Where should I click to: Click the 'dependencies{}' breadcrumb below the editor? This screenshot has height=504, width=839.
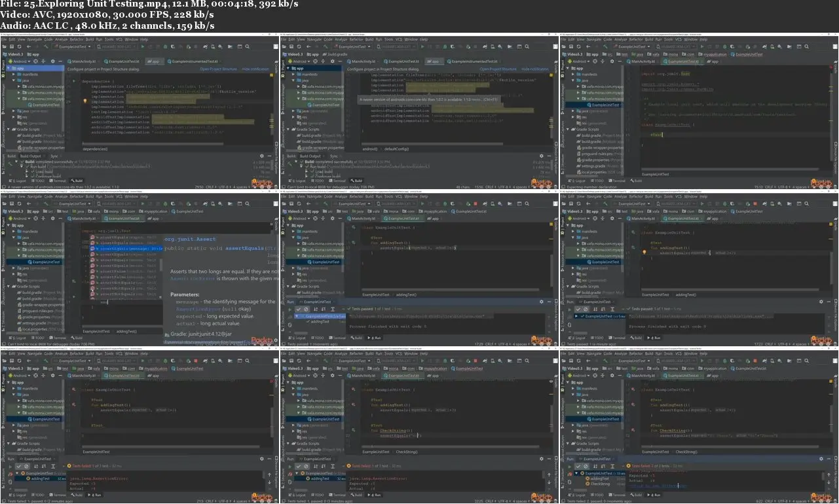96,149
